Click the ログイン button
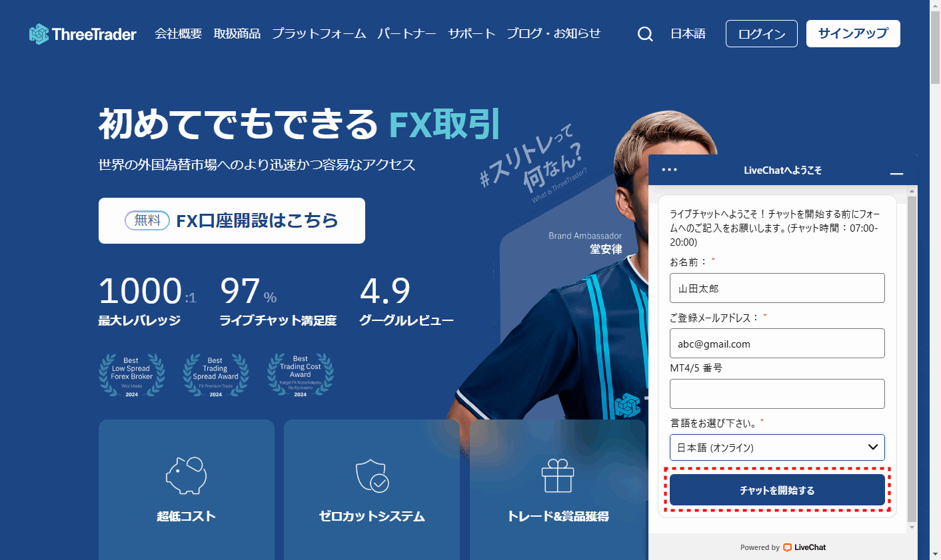941x560 pixels. click(x=762, y=34)
